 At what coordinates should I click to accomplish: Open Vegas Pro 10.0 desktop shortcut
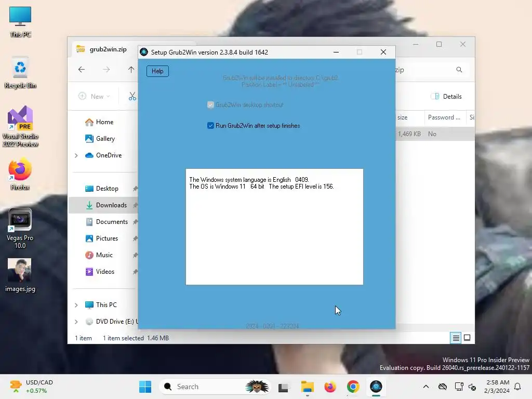[20, 229]
